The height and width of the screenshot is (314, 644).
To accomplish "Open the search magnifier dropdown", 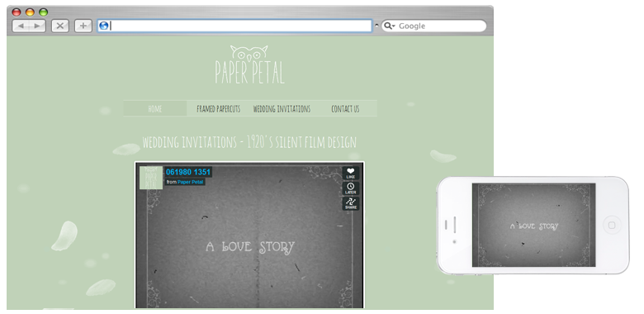I will tap(390, 26).
